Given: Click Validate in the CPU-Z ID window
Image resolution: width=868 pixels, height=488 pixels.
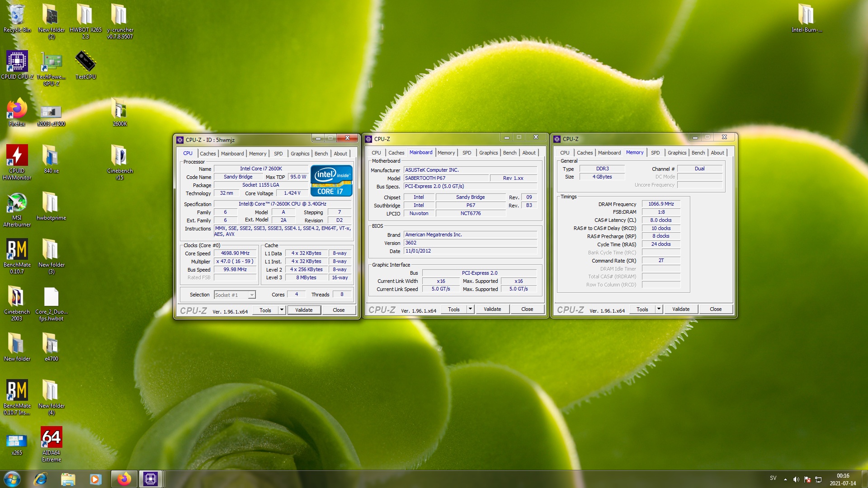Looking at the screenshot, I should click(304, 310).
